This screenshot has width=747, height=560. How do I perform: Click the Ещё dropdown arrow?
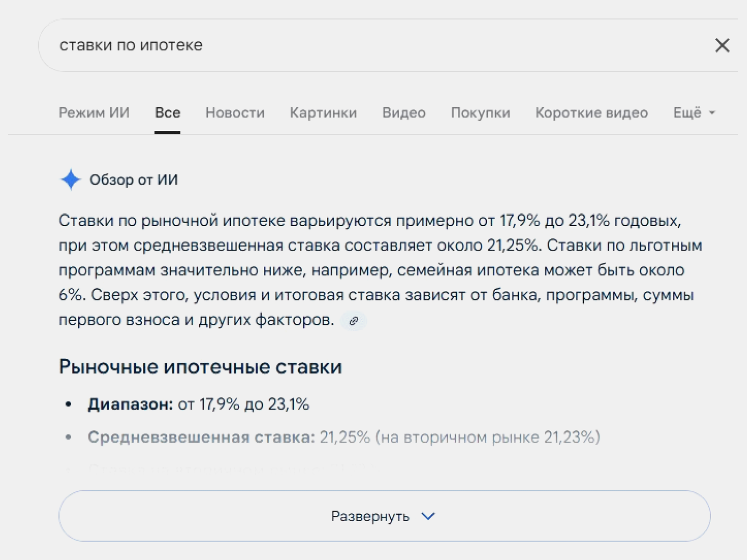[712, 113]
